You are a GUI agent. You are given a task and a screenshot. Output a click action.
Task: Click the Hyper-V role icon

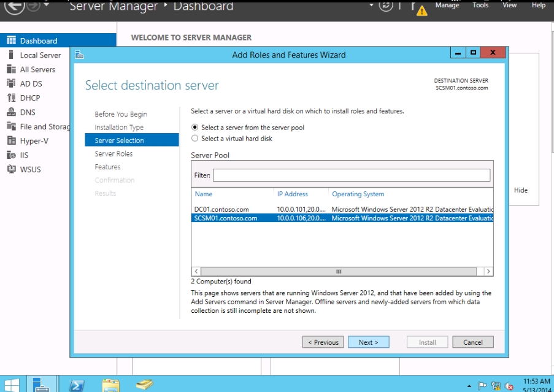tap(10, 140)
